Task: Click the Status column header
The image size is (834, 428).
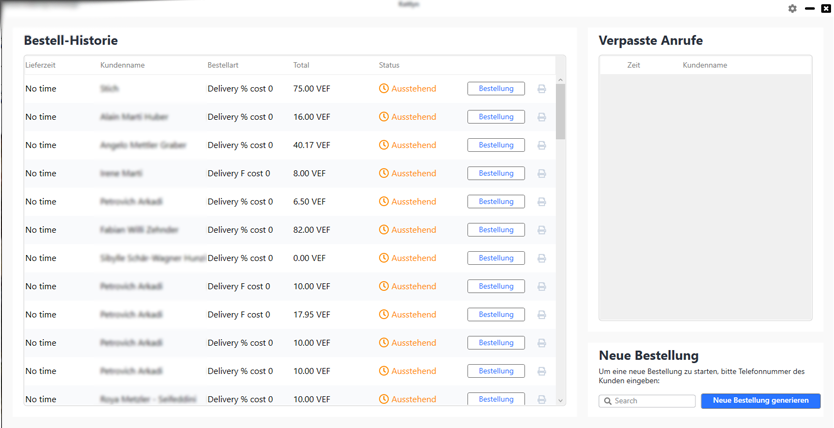Action: [389, 65]
